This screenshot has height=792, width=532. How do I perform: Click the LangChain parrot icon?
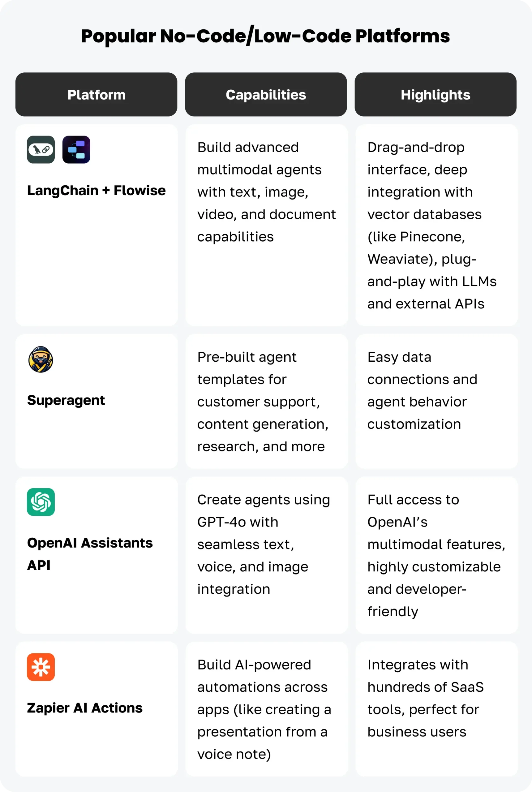pos(41,150)
